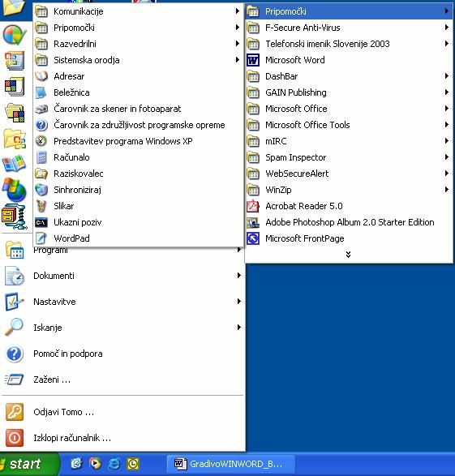455x476 pixels.
Task: Select highlighted Pripomočki in programs list
Action: coord(349,11)
